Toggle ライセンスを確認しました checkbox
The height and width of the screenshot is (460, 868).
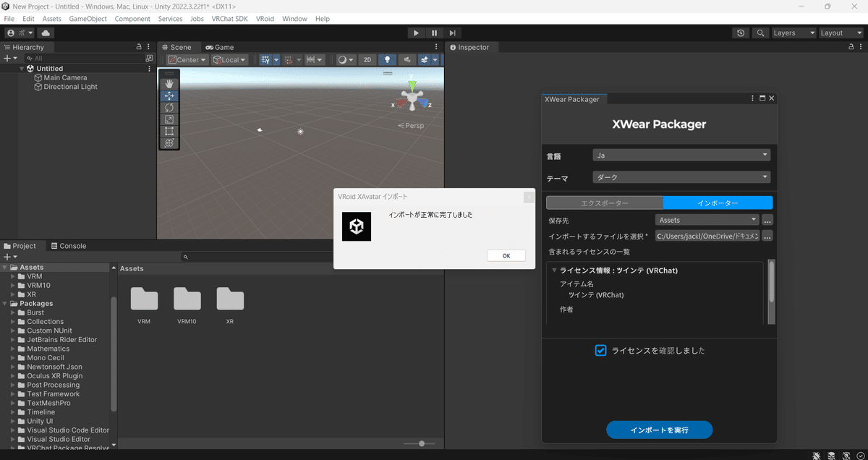[600, 350]
